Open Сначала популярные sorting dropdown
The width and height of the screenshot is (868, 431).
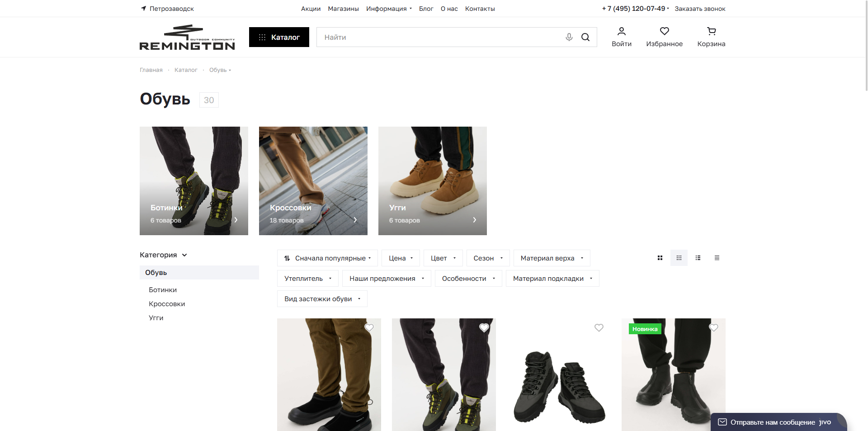pos(328,258)
